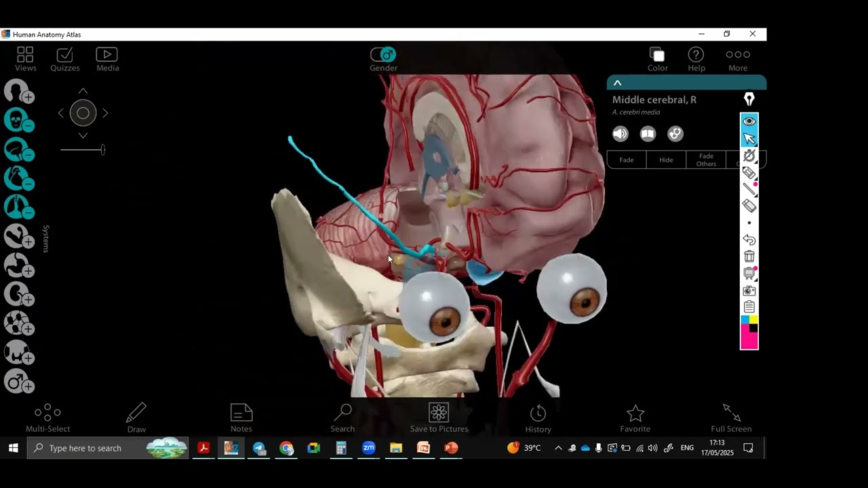The width and height of the screenshot is (868, 488).
Task: Open the Views menu
Action: pyautogui.click(x=25, y=59)
